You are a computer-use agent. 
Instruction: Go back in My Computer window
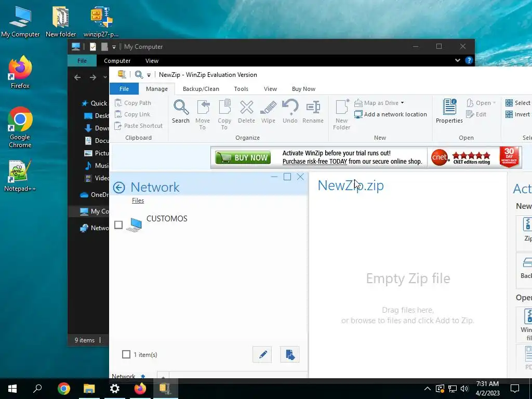click(x=78, y=77)
